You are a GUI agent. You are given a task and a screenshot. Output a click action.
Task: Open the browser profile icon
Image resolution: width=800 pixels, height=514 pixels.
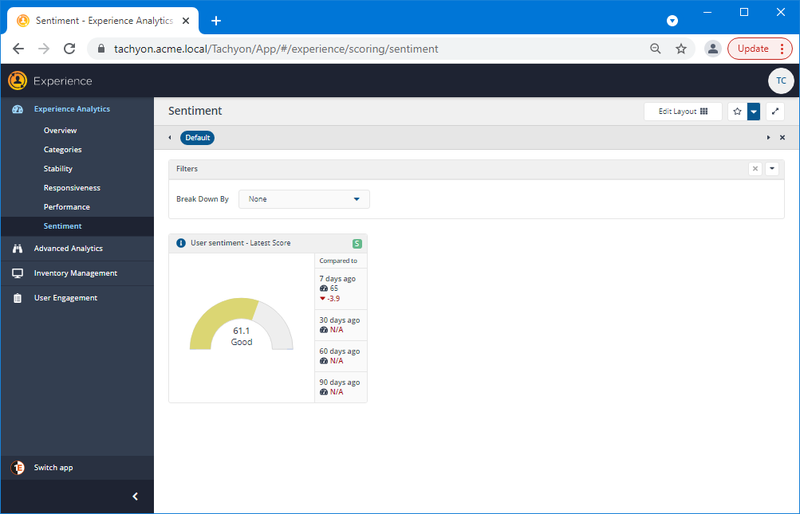pos(713,48)
